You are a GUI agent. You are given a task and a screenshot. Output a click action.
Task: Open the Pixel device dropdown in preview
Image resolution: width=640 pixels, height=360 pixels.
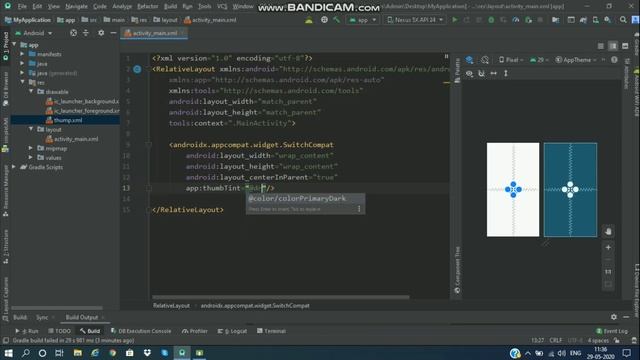pyautogui.click(x=511, y=60)
